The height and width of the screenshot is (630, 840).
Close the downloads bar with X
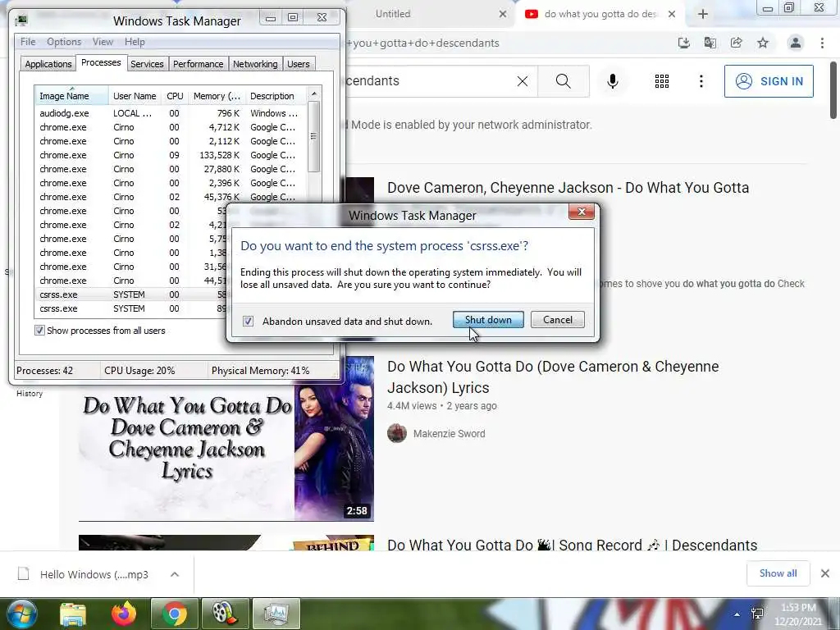825,573
